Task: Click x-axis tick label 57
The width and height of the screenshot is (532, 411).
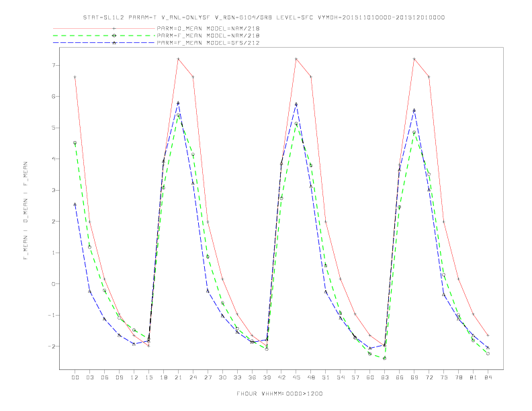Action: [x=355, y=377]
